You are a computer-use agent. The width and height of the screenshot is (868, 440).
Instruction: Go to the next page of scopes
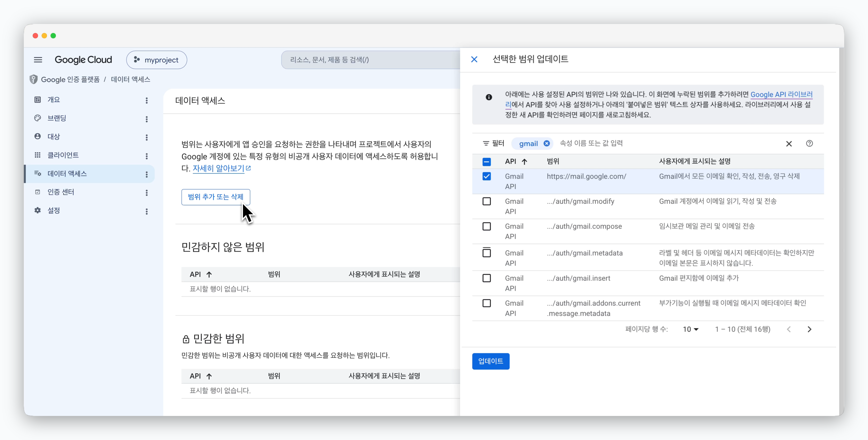pyautogui.click(x=809, y=329)
